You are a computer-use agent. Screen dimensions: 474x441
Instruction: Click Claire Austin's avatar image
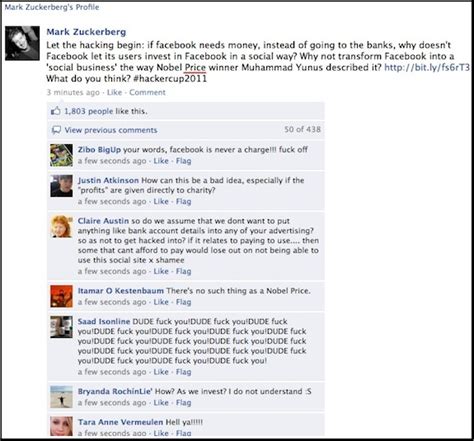(x=61, y=227)
